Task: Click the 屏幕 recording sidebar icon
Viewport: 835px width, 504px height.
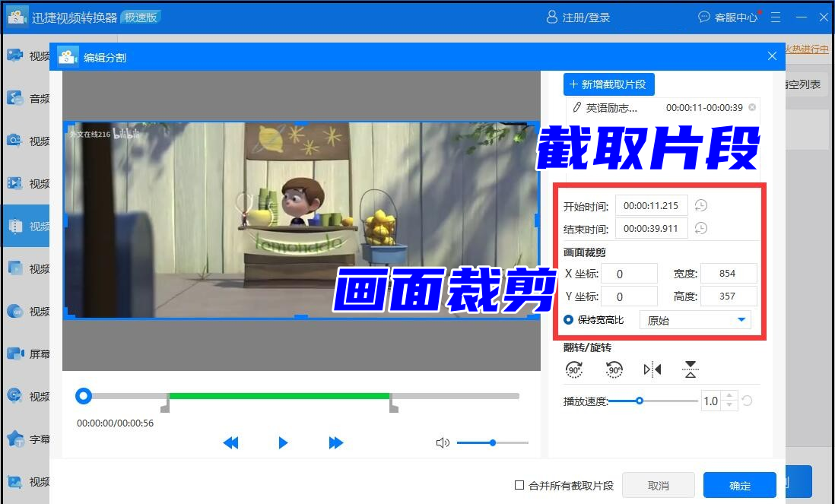Action: pos(15,353)
